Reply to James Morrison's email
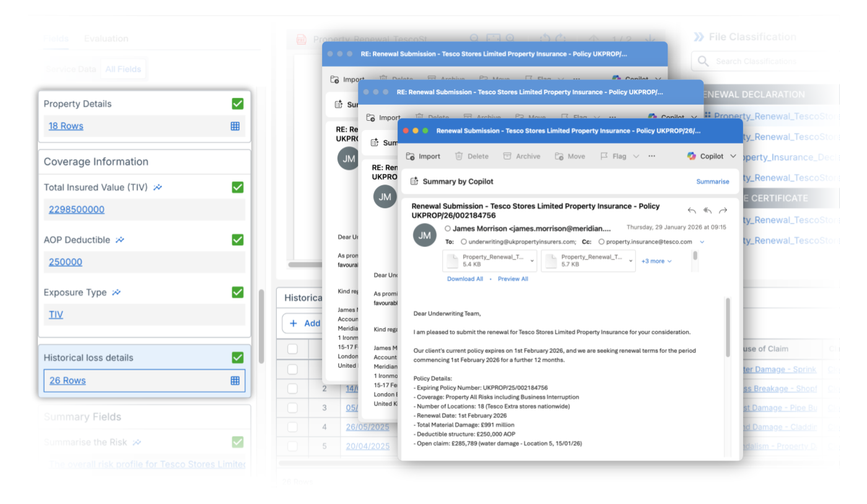The width and height of the screenshot is (867, 504). tap(692, 211)
